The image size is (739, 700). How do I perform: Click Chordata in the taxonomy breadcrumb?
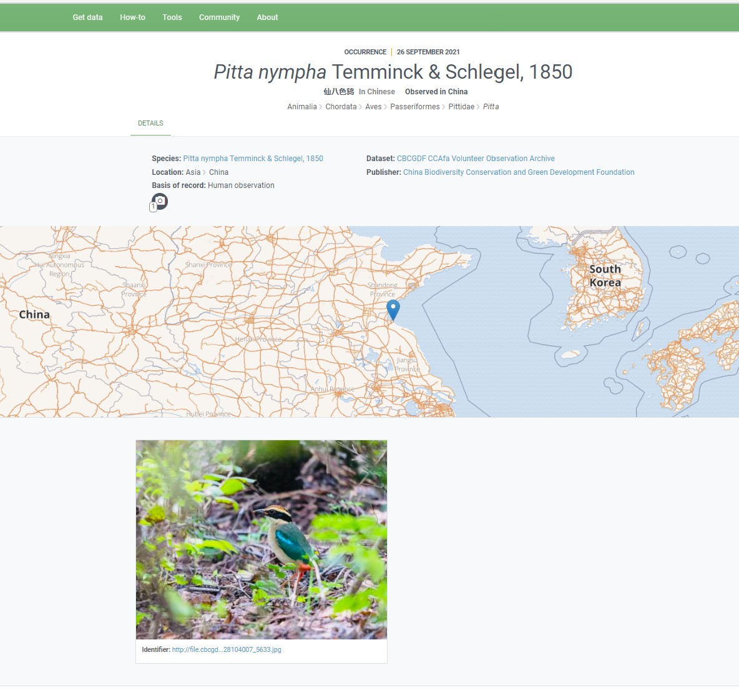click(x=341, y=107)
